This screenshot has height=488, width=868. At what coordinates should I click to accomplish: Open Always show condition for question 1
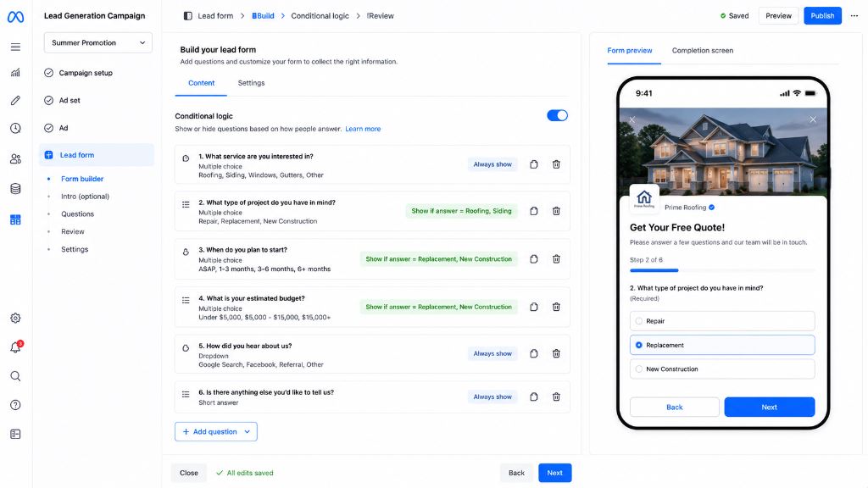492,164
